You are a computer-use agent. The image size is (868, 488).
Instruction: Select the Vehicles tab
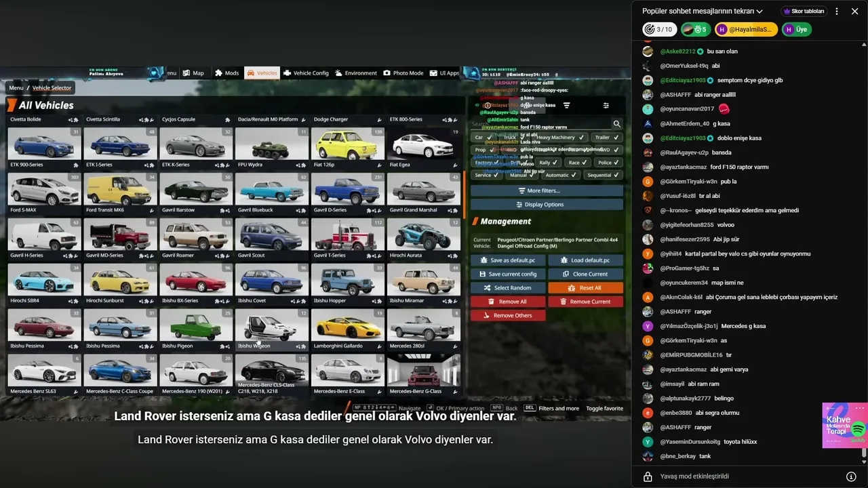click(x=262, y=73)
